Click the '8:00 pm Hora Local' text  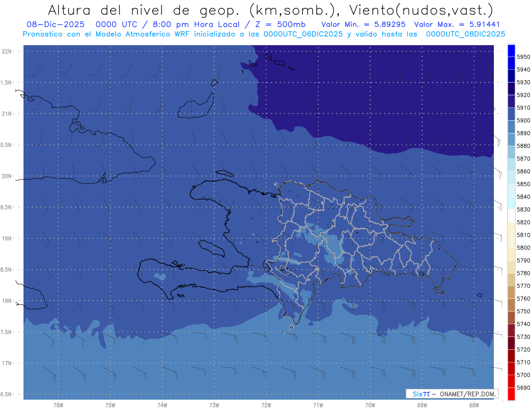(196, 24)
